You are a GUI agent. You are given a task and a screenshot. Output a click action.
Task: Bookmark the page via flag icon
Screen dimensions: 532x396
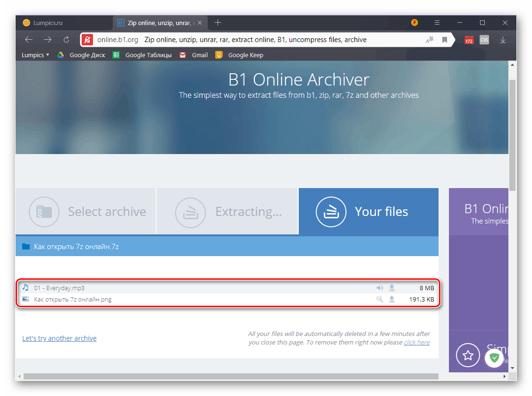click(x=444, y=39)
